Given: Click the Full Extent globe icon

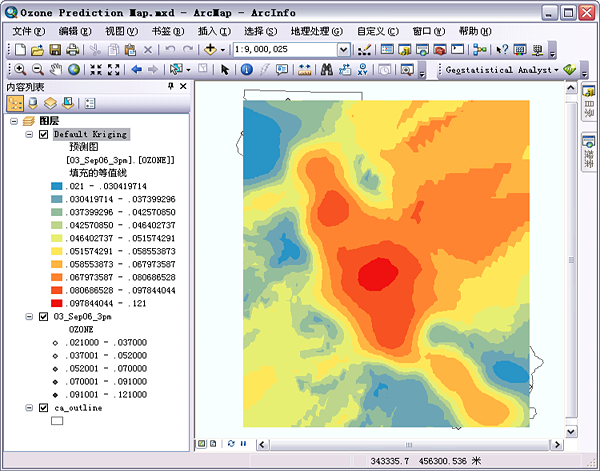Looking at the screenshot, I should pos(74,69).
